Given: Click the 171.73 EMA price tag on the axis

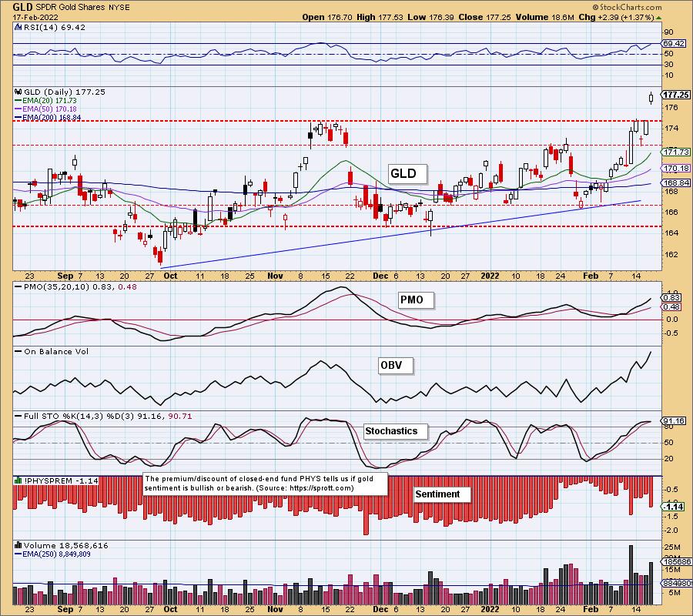Looking at the screenshot, I should coord(676,152).
